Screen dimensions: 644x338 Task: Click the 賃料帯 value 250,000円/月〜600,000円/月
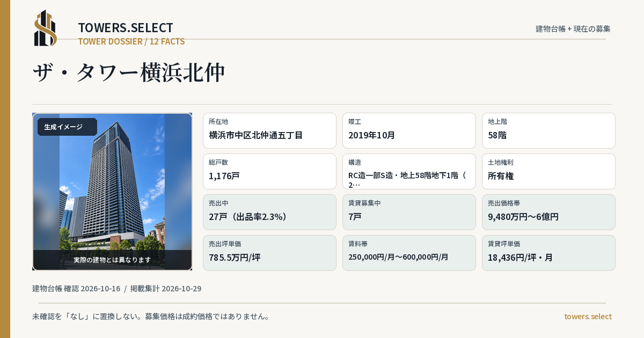398,257
